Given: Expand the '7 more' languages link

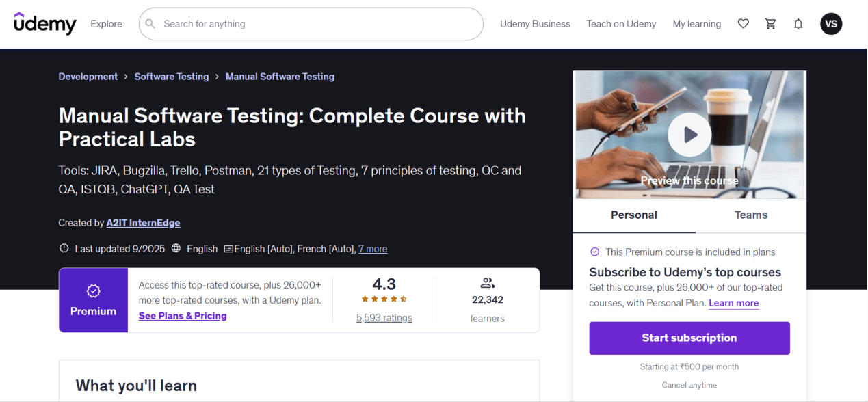Looking at the screenshot, I should (372, 249).
